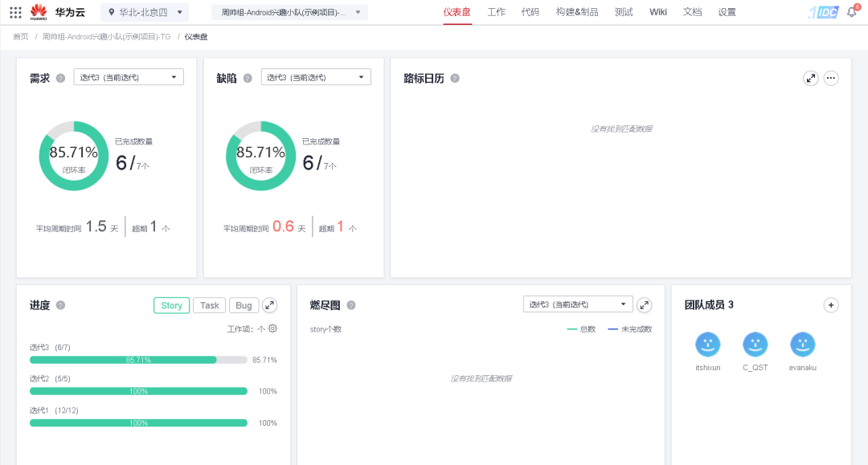868x465 pixels.
Task: Click itshixun member avatar
Action: coord(708,345)
